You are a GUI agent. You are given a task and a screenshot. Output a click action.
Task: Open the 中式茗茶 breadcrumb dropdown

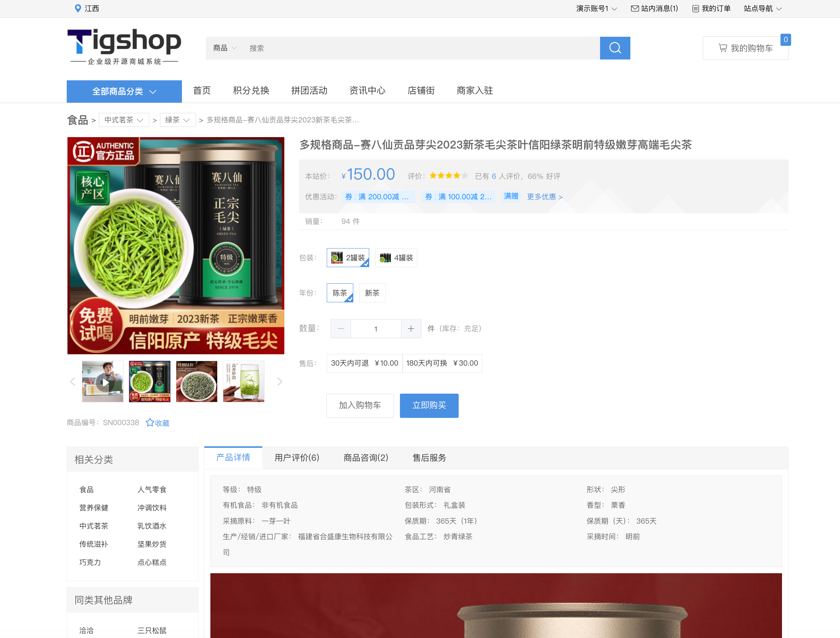(x=124, y=120)
